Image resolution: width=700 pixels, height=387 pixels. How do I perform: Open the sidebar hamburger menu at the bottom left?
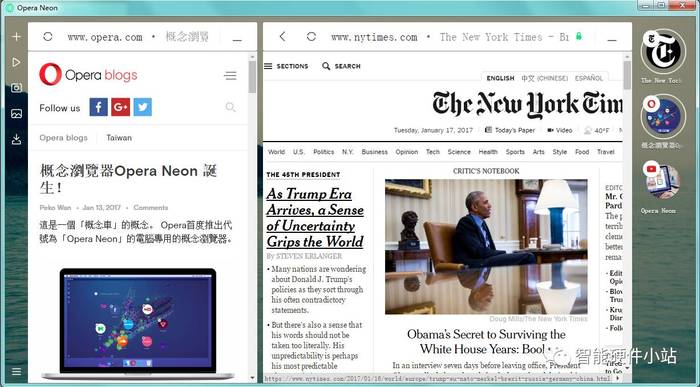(x=17, y=371)
